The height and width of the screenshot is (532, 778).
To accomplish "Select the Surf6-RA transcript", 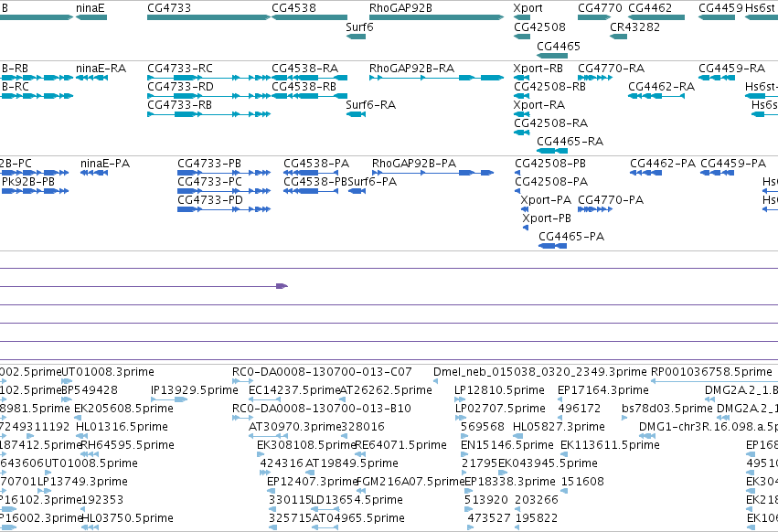I will [x=356, y=114].
